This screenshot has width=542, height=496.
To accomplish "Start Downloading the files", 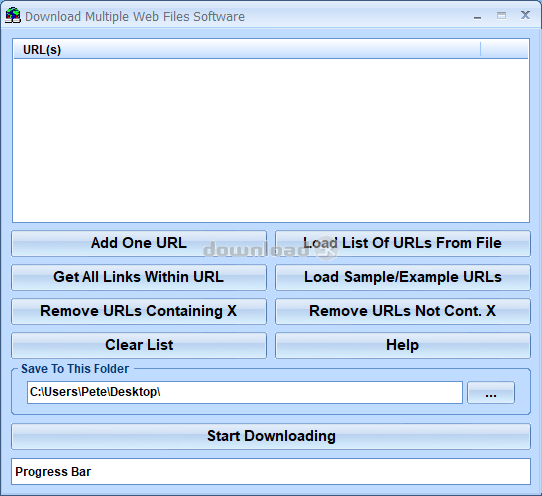I will click(271, 436).
